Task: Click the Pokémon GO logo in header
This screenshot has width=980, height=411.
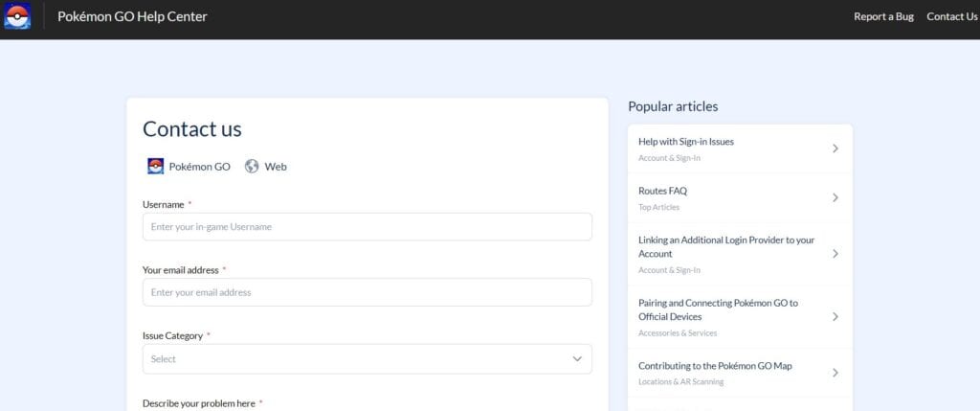Action: [x=17, y=16]
